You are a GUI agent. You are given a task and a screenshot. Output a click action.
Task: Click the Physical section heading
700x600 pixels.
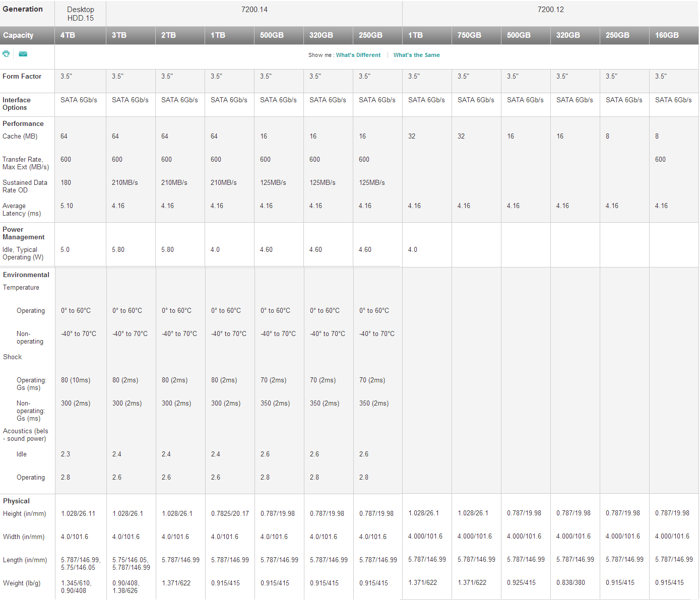point(16,501)
